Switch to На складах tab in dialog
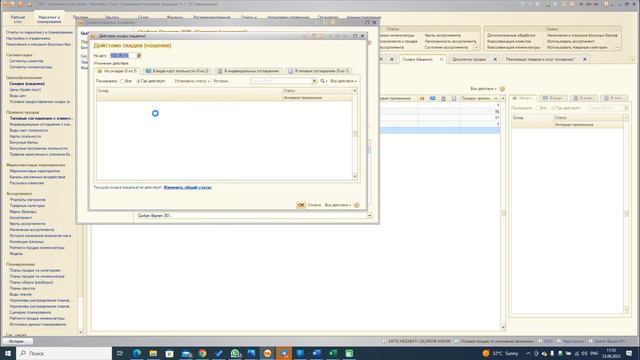The height and width of the screenshot is (360, 640). 117,71
